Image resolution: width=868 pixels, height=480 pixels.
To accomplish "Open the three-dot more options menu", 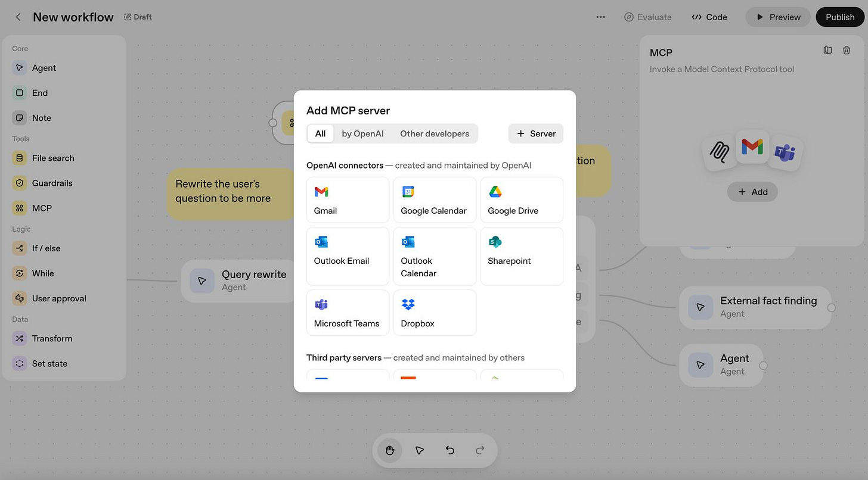I will 600,17.
